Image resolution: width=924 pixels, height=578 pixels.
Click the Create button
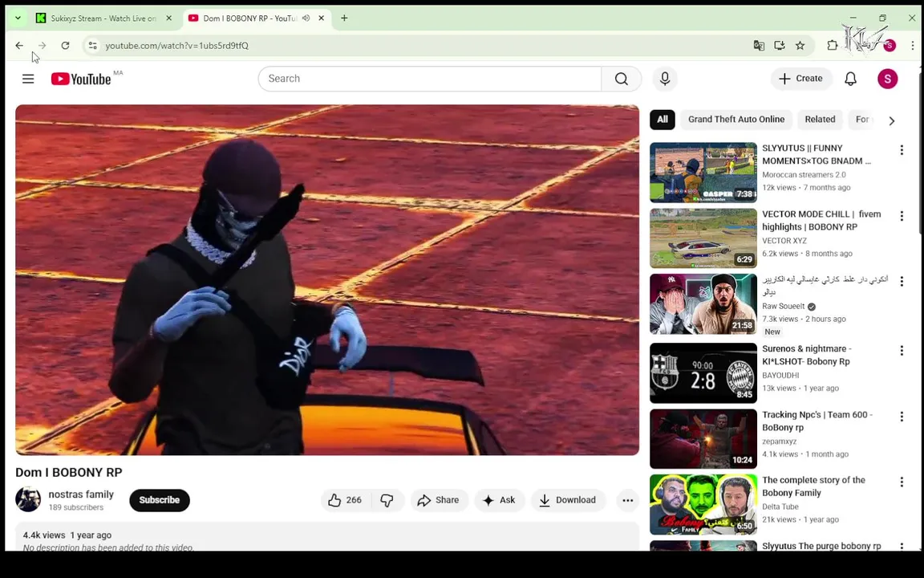pos(800,79)
